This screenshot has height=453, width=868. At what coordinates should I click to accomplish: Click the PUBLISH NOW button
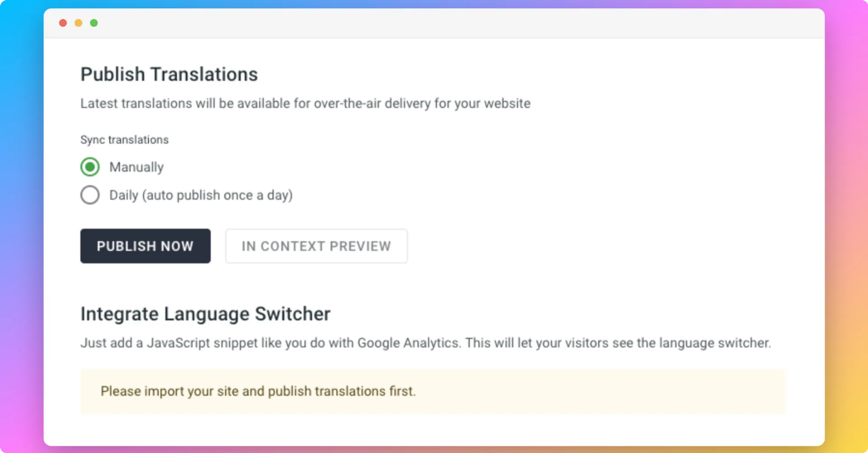pyautogui.click(x=146, y=246)
